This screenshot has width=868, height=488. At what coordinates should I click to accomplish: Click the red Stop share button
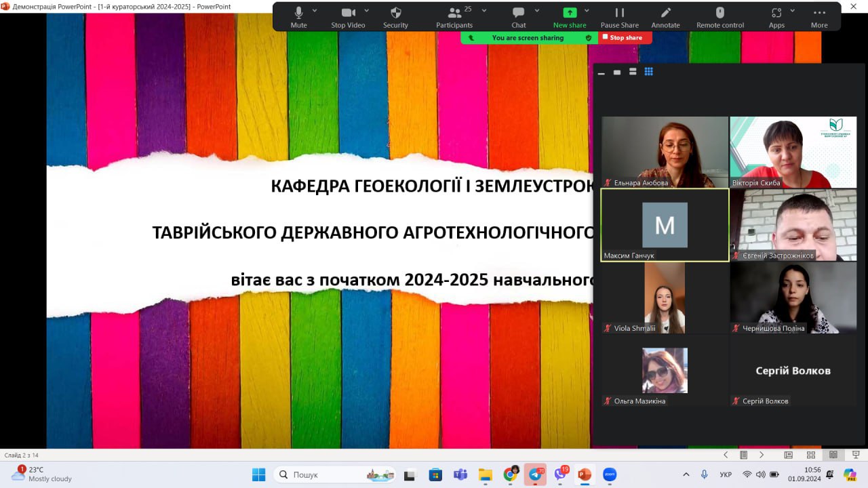[x=625, y=38]
